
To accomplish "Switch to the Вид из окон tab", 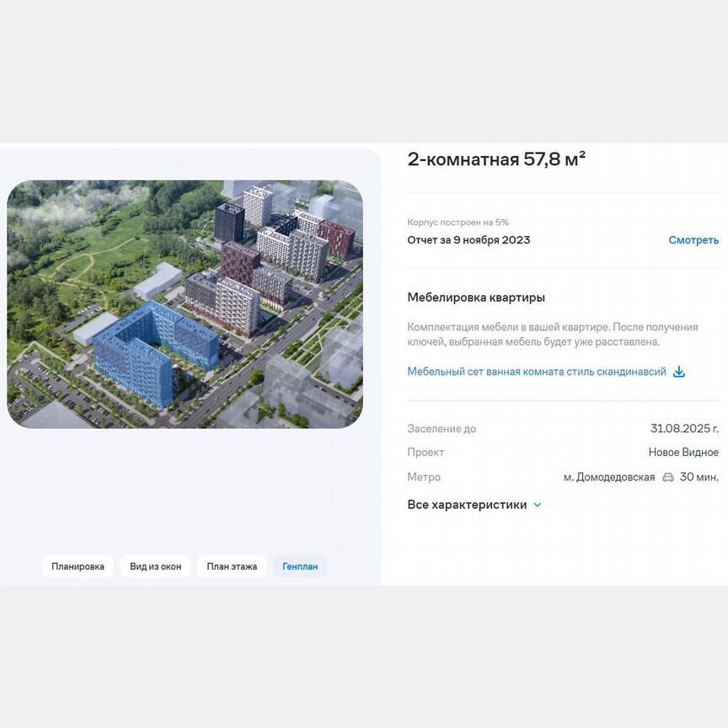I will (156, 566).
